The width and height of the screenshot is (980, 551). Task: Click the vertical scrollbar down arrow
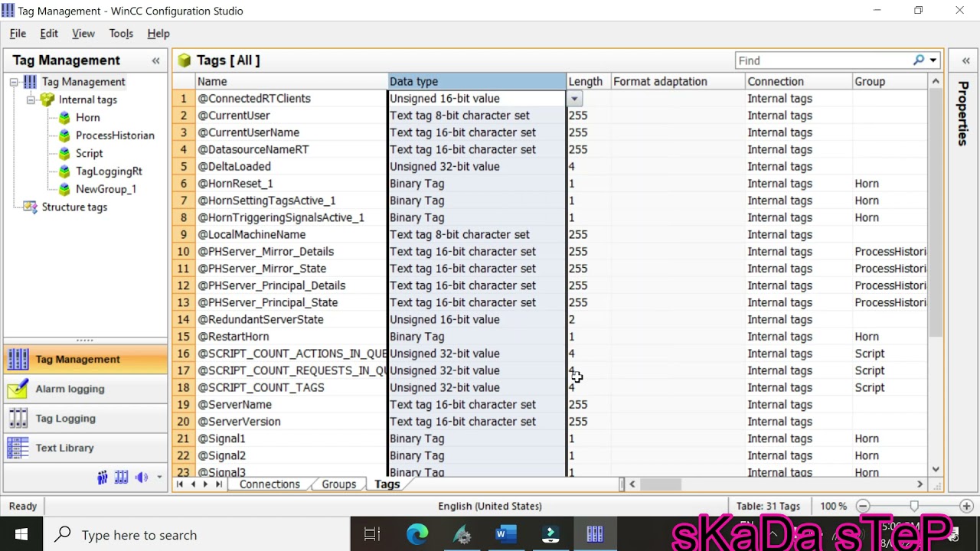(936, 470)
